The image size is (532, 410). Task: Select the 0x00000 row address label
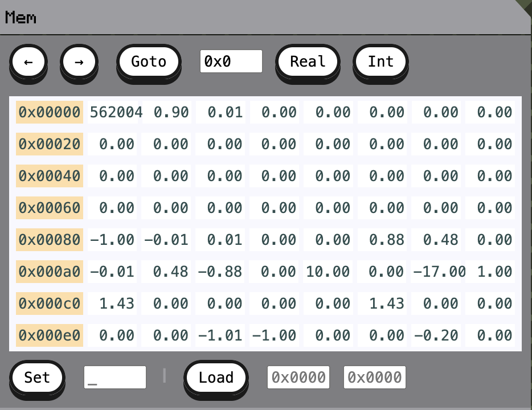[49, 113]
